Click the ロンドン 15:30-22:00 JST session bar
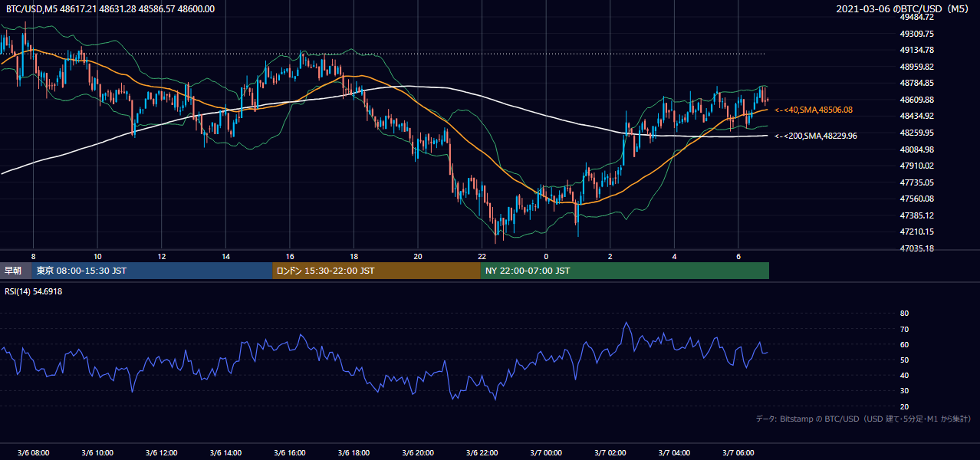Viewport: 980px width, 460px height. pos(377,271)
